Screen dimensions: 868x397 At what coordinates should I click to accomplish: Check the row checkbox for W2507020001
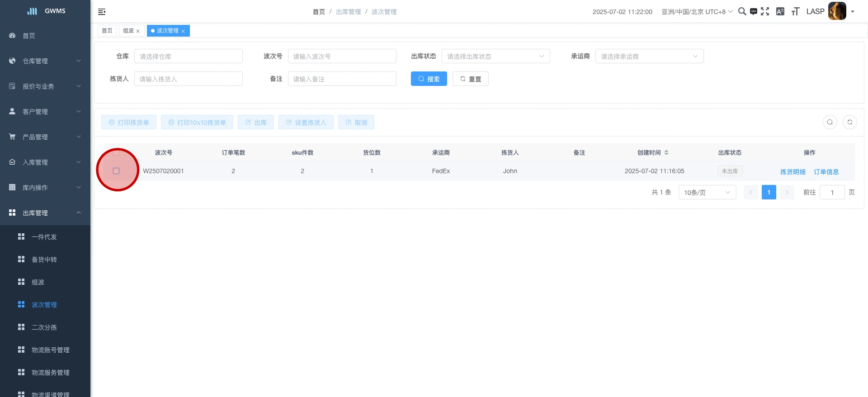(x=116, y=171)
